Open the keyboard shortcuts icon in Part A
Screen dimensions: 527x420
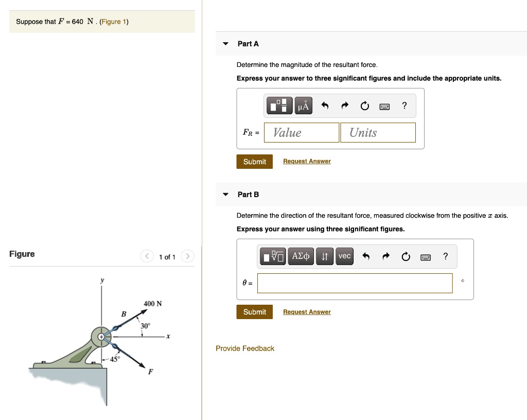pyautogui.click(x=384, y=106)
